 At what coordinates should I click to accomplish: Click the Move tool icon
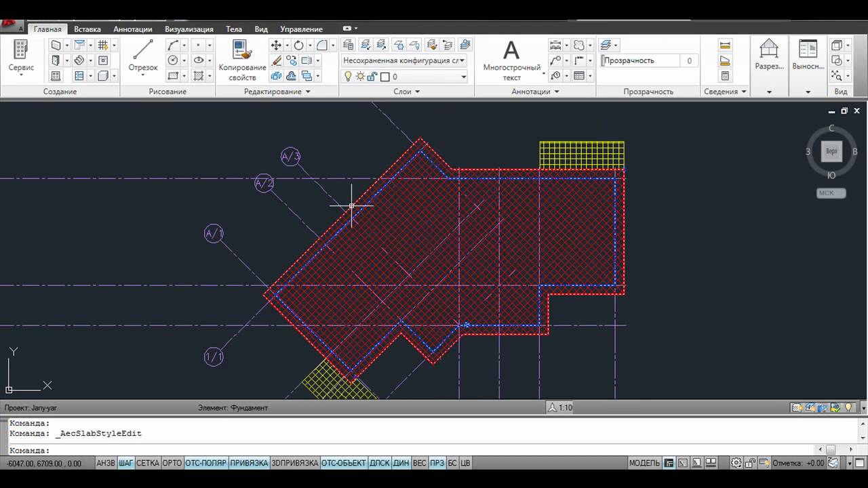pyautogui.click(x=276, y=45)
